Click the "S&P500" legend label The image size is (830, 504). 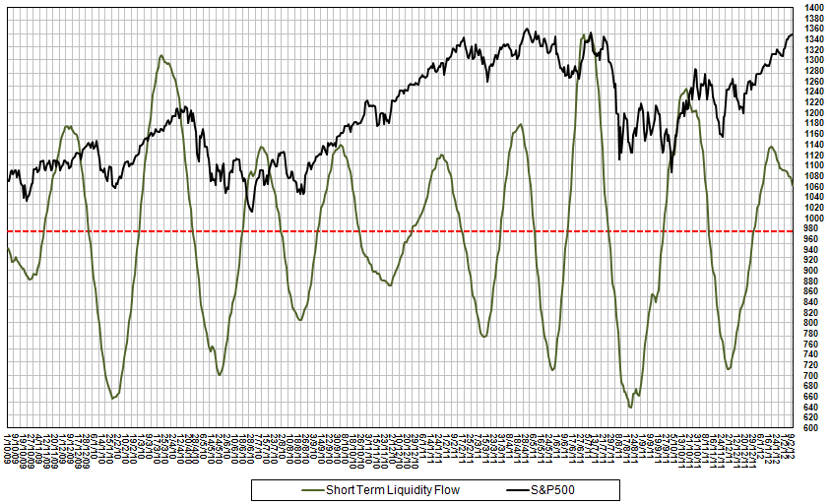[x=552, y=490]
